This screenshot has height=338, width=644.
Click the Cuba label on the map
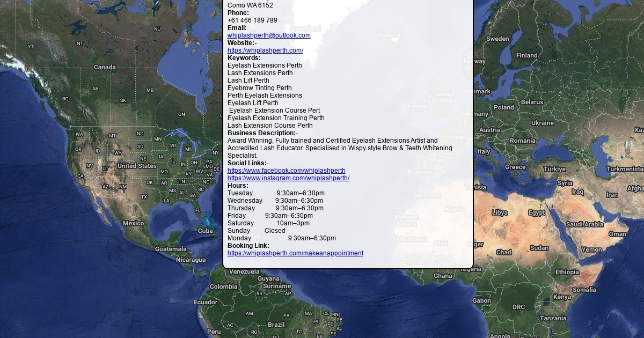205,231
